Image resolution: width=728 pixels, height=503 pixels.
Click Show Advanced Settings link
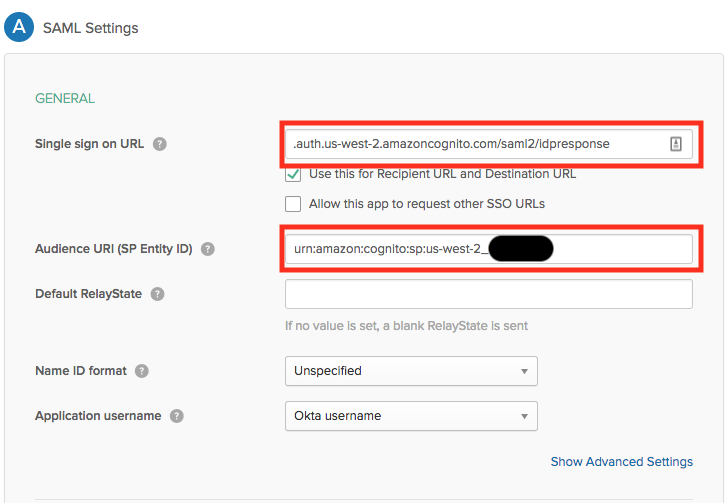click(x=622, y=462)
